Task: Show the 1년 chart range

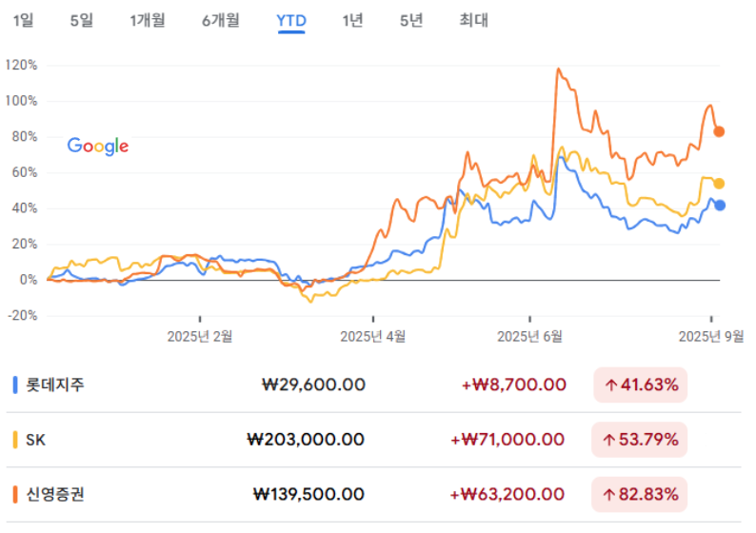Action: 352,20
